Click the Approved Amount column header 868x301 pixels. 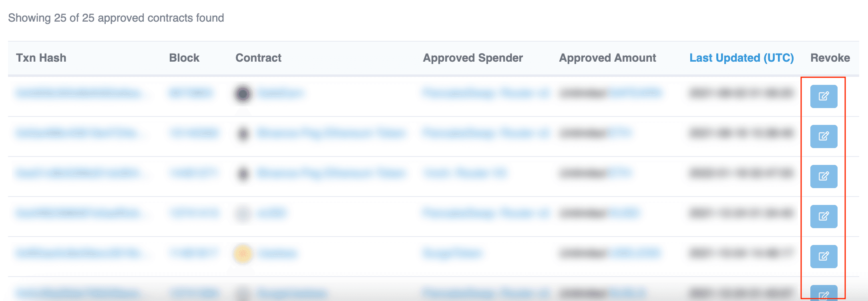tap(607, 58)
